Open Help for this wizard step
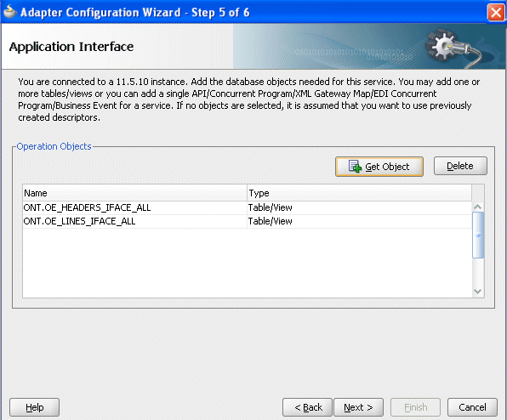 click(34, 407)
